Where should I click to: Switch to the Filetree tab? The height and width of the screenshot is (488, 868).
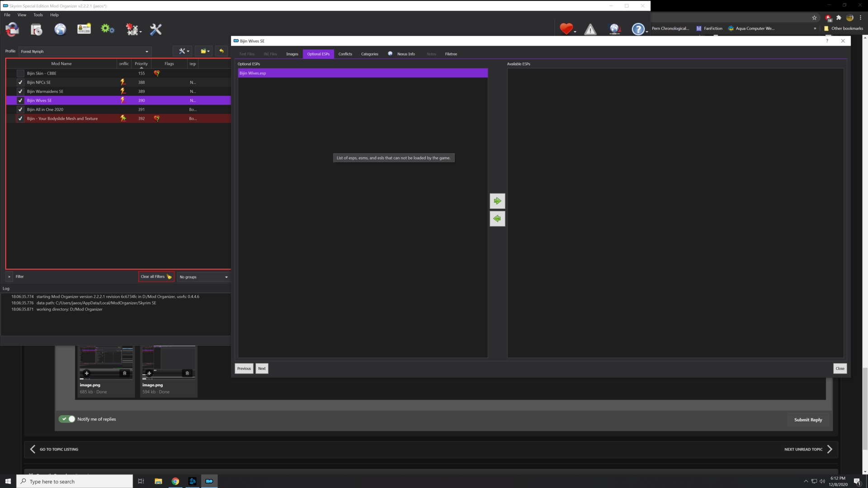(451, 54)
